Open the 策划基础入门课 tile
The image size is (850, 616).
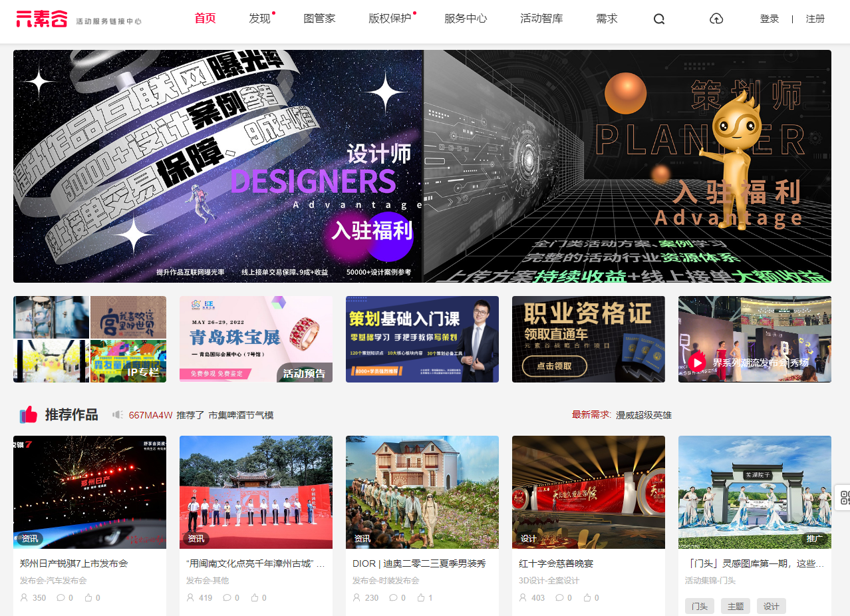point(422,339)
